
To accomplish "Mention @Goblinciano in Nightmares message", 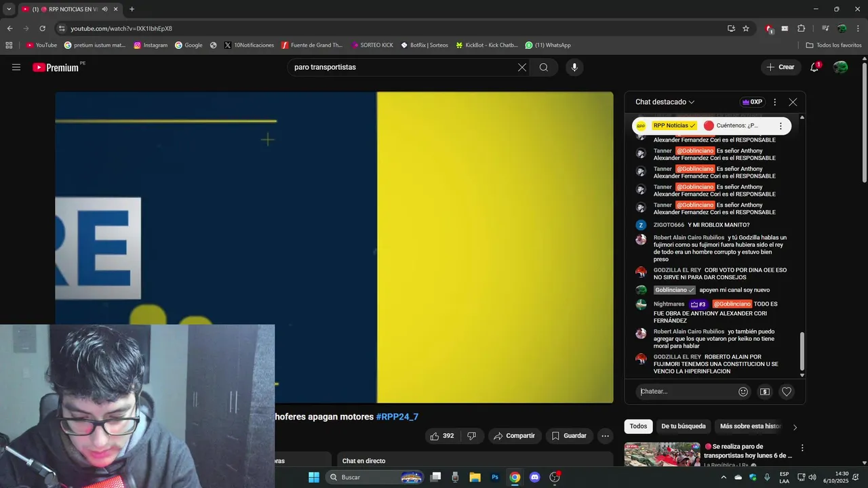I will tap(732, 304).
